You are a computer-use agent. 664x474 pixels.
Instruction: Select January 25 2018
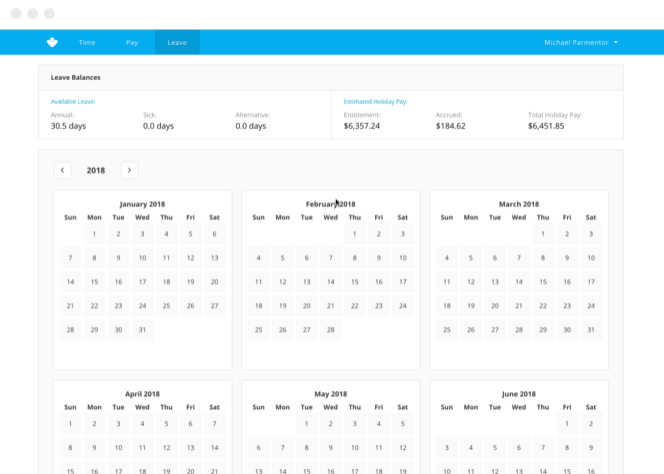[x=166, y=306]
